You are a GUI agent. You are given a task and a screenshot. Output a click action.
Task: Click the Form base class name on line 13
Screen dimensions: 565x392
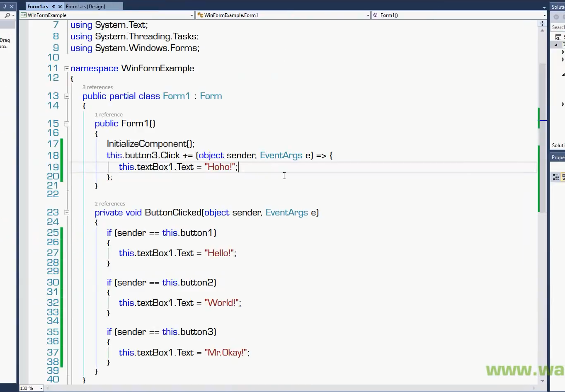tap(211, 96)
